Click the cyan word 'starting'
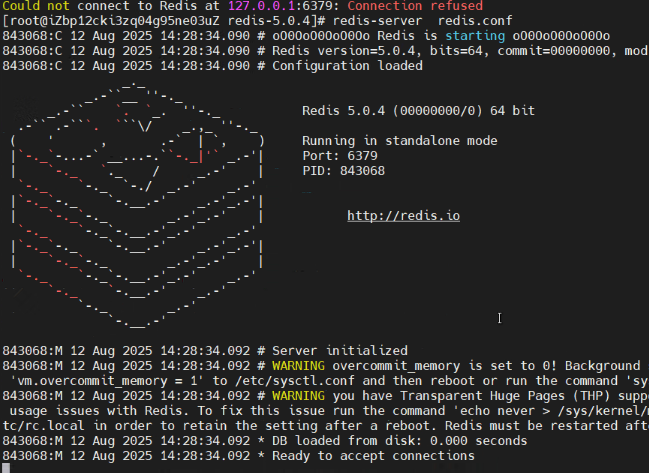The height and width of the screenshot is (473, 649). [475, 36]
